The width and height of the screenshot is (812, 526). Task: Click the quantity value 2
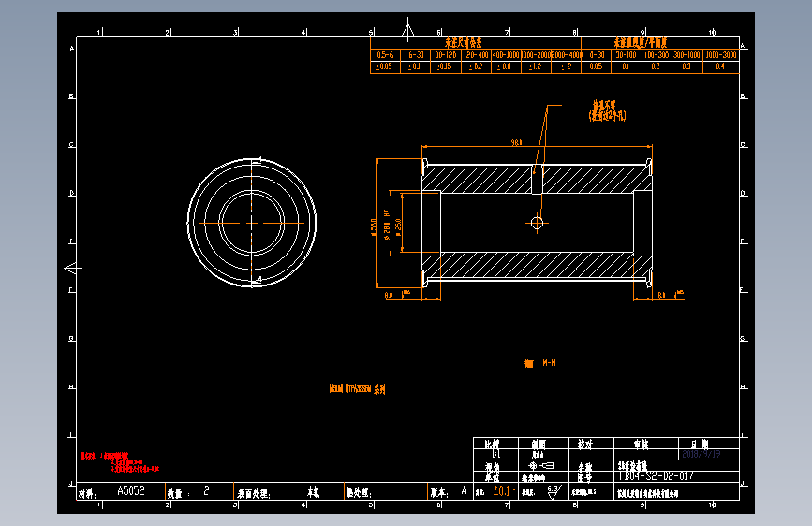[x=206, y=490]
